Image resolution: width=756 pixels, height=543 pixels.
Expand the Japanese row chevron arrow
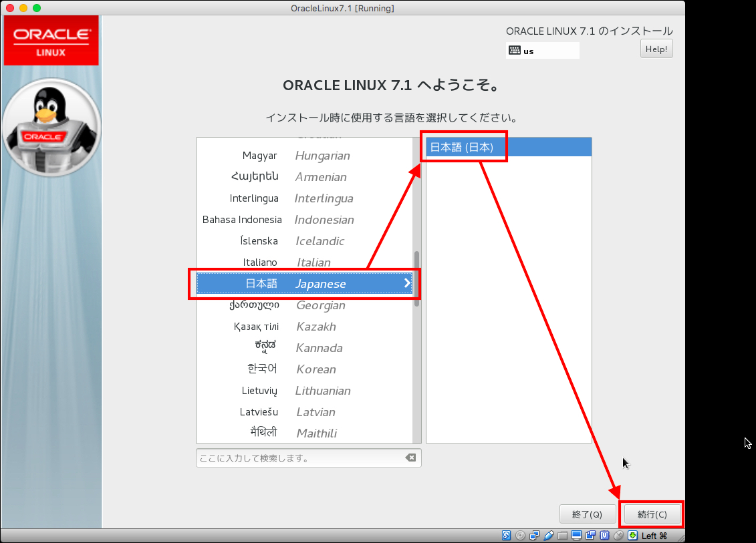tap(407, 284)
